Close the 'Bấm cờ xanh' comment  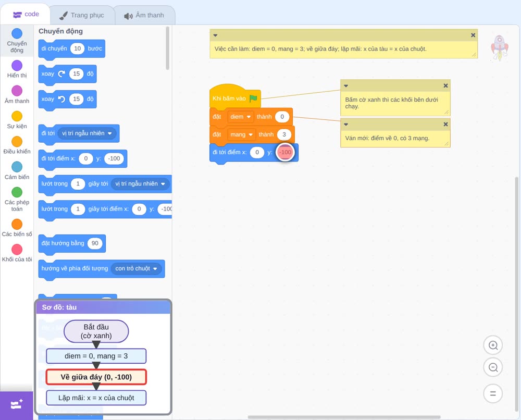[x=445, y=86]
